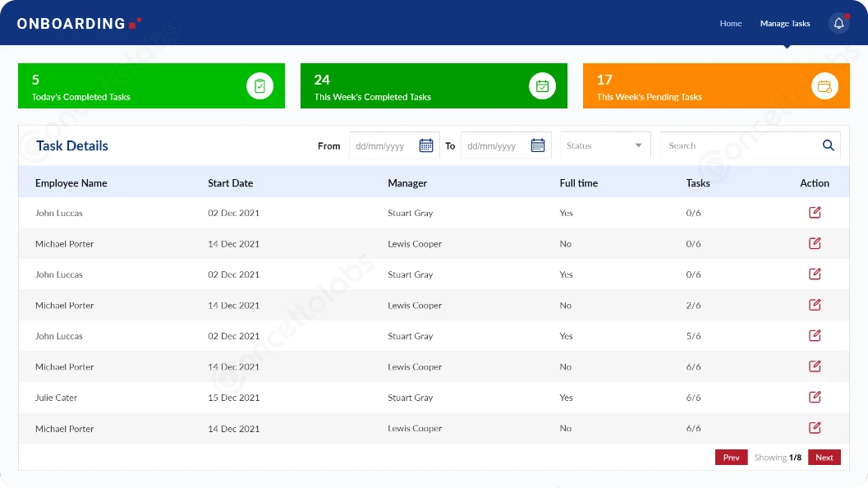
Task: Open the edit action for last Michael Porter row
Action: (x=814, y=427)
